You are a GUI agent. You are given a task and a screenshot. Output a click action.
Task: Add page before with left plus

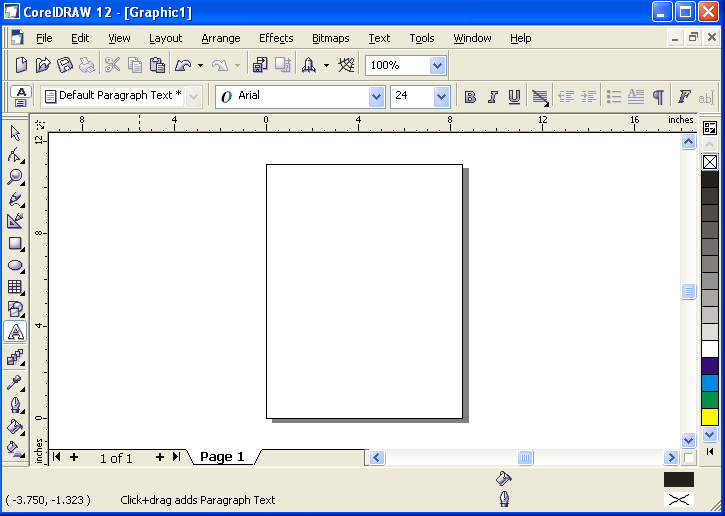(x=74, y=457)
